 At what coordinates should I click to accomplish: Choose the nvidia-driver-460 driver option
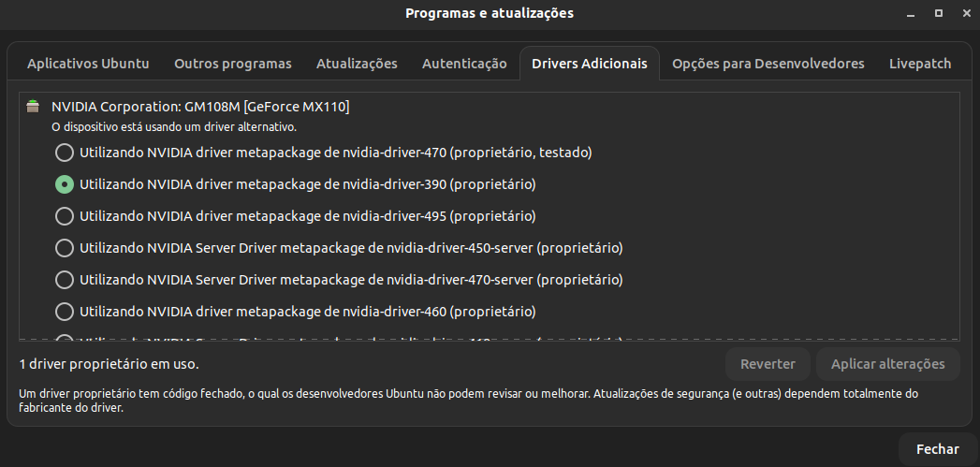point(64,312)
